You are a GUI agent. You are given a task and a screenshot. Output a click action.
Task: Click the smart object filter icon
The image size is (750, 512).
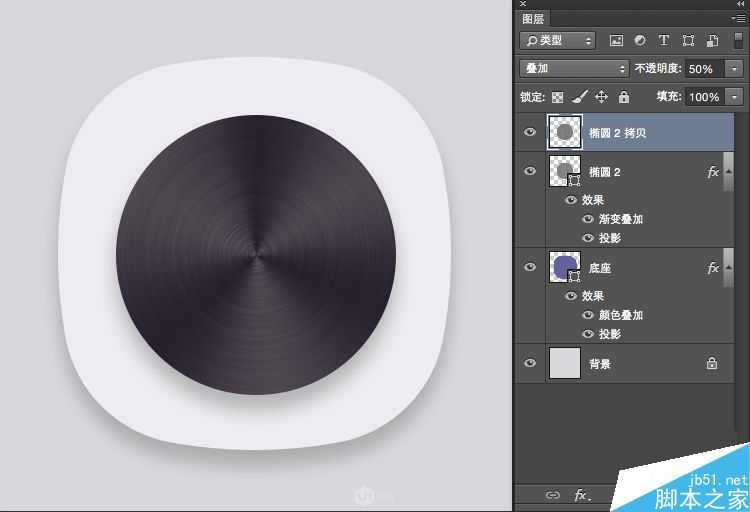point(712,41)
